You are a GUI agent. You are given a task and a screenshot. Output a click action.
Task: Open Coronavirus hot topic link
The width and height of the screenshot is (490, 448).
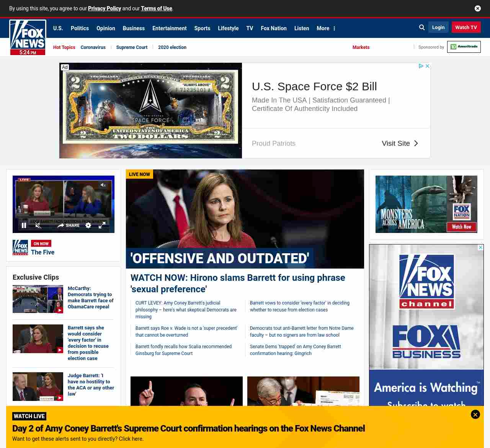93,47
